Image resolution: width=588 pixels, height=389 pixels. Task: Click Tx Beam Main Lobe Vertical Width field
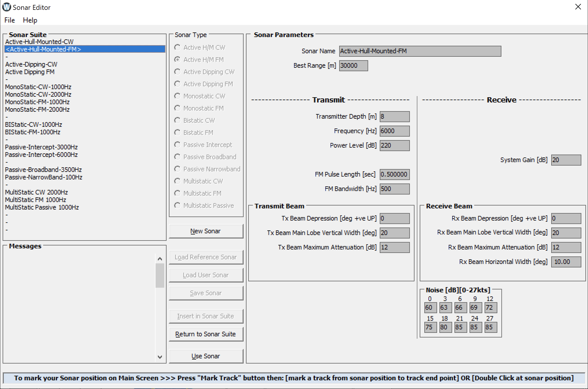(x=395, y=233)
